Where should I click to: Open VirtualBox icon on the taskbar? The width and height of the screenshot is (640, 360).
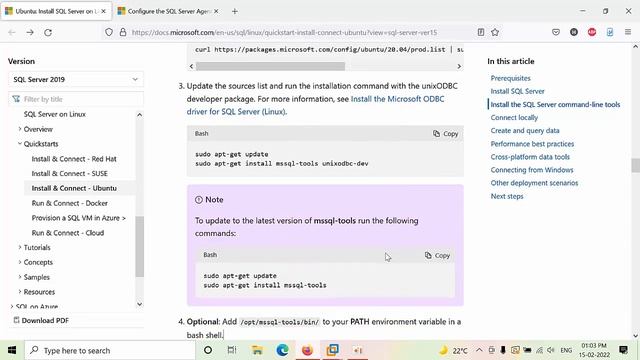tap(333, 350)
